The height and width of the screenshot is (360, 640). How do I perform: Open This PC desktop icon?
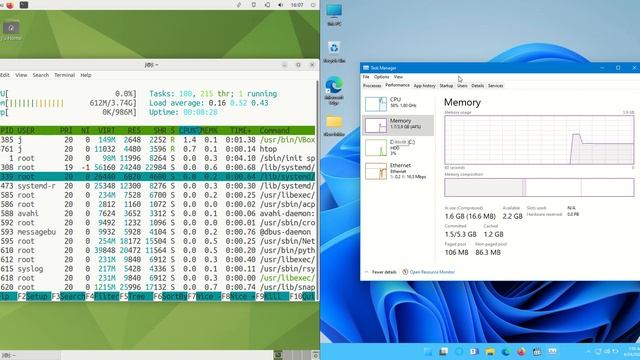pyautogui.click(x=334, y=15)
